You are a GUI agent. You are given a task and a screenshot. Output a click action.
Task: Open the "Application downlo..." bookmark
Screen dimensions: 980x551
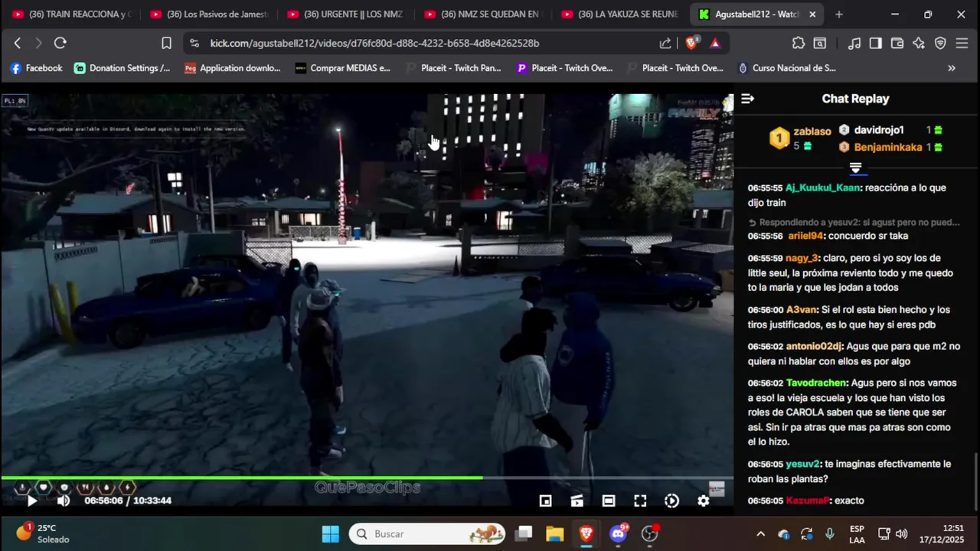(232, 68)
